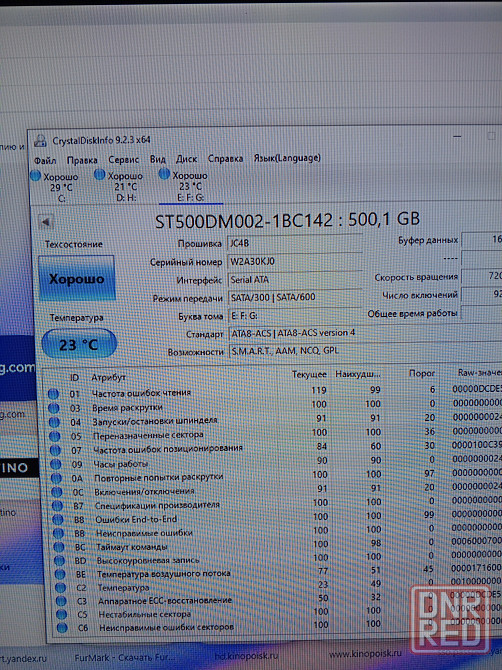Click the status icon for attribute 03
Image resolution: width=502 pixels, height=670 pixels.
[54, 408]
